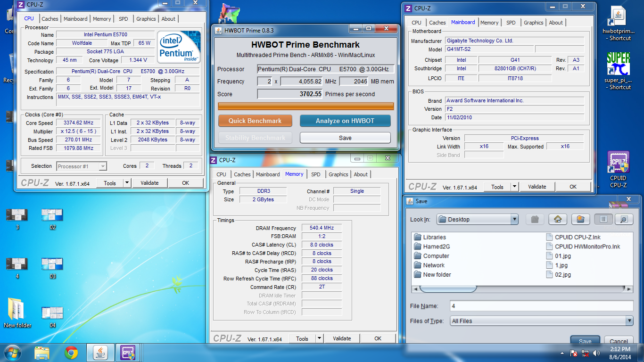Click the volume speaker tray icon

pyautogui.click(x=596, y=353)
